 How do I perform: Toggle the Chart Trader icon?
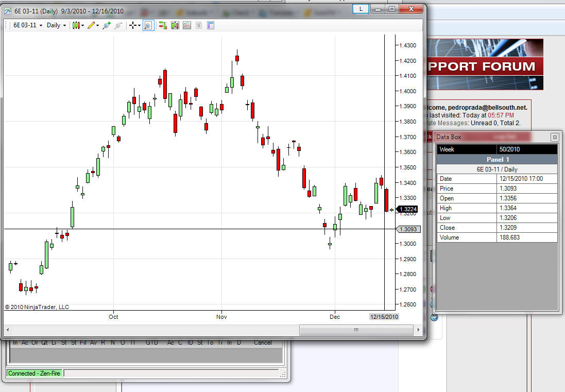163,25
